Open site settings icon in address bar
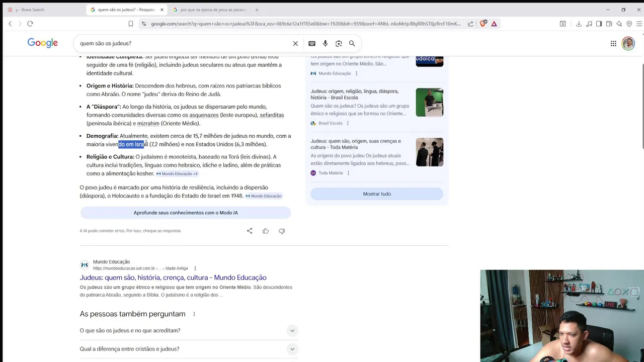This screenshot has height=362, width=644. coord(143,24)
